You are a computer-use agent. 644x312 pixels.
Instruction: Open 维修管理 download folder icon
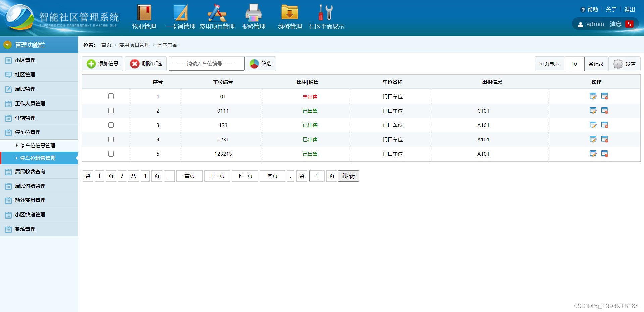click(x=290, y=13)
